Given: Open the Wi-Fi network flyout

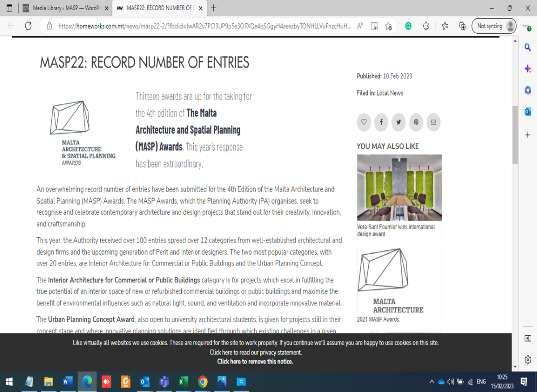Looking at the screenshot, I should pyautogui.click(x=470, y=382).
